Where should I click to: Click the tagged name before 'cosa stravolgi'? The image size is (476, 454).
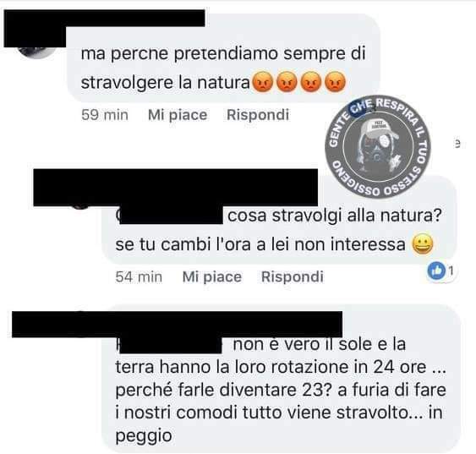(x=171, y=216)
